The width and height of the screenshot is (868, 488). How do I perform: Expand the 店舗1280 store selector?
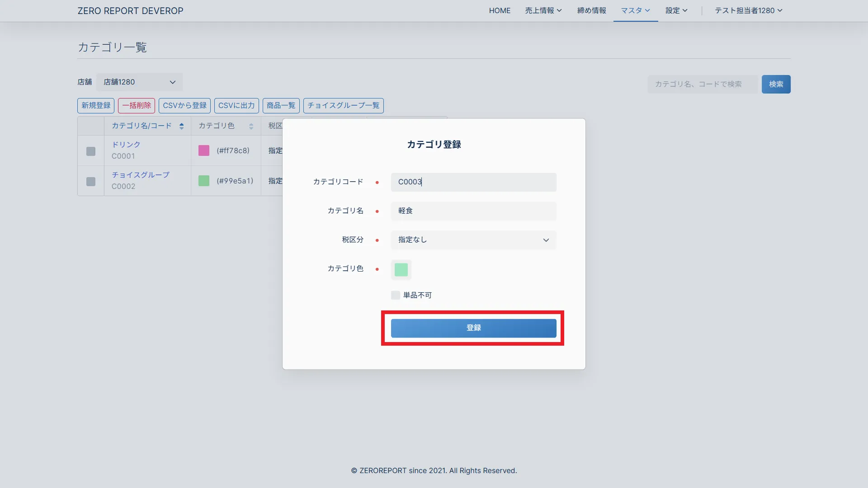[139, 82]
